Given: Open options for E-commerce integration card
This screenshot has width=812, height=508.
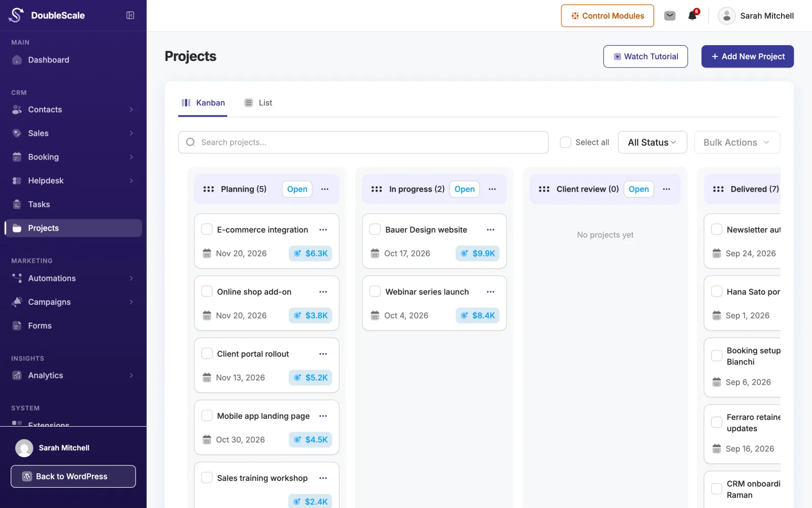Looking at the screenshot, I should pyautogui.click(x=323, y=230).
